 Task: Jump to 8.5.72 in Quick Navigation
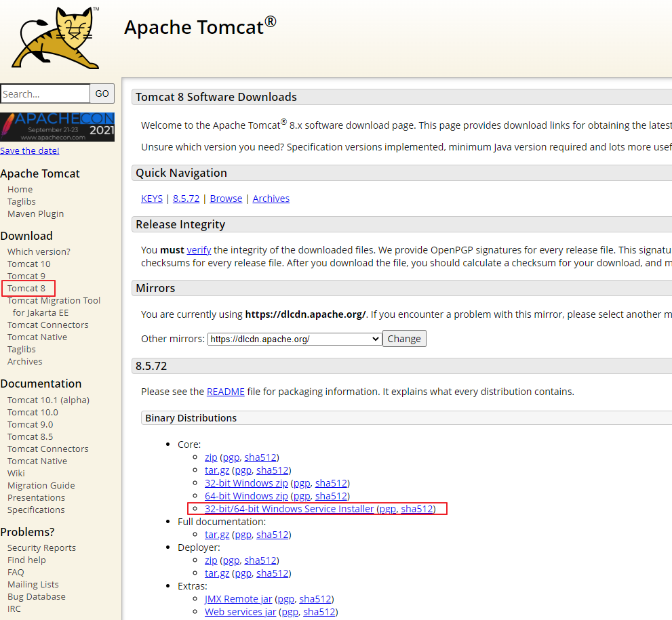(186, 199)
